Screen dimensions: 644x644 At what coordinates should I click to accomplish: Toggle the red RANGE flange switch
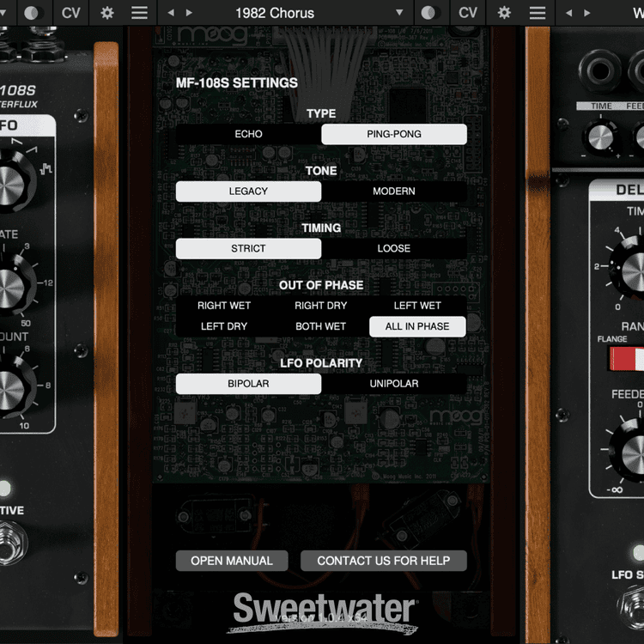[625, 358]
